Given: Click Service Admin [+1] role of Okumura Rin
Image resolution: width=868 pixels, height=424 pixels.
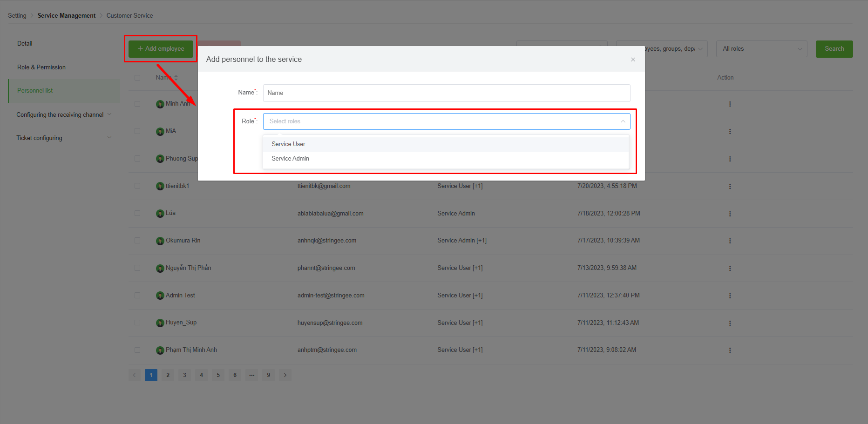Looking at the screenshot, I should click(x=462, y=241).
